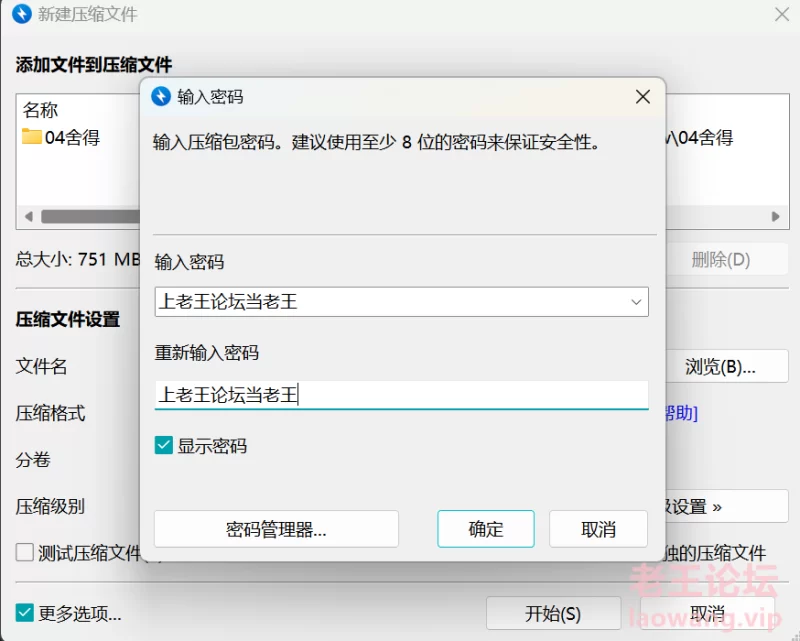Expand the password history dropdown arrow

tap(636, 302)
